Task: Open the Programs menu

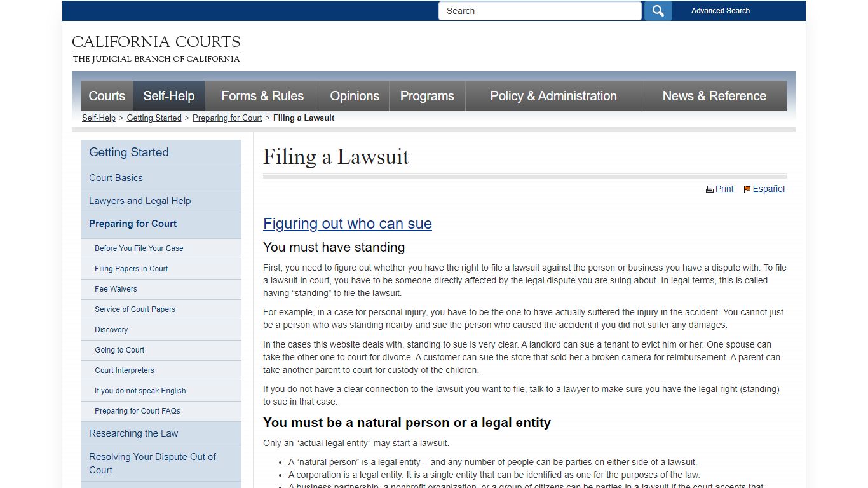Action: [x=427, y=96]
